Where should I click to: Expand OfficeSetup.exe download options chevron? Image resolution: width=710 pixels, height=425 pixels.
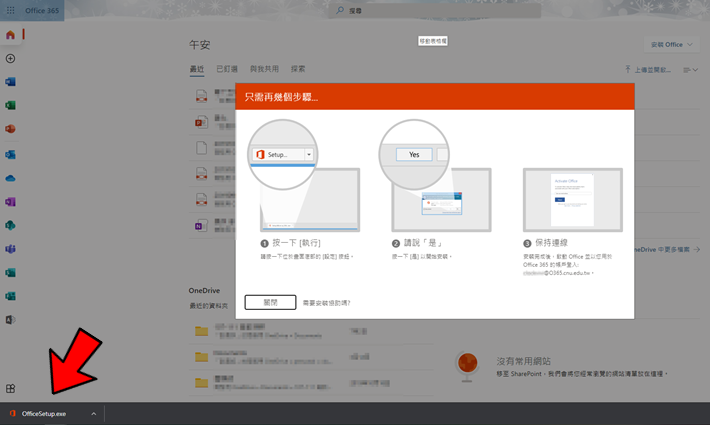tap(93, 414)
